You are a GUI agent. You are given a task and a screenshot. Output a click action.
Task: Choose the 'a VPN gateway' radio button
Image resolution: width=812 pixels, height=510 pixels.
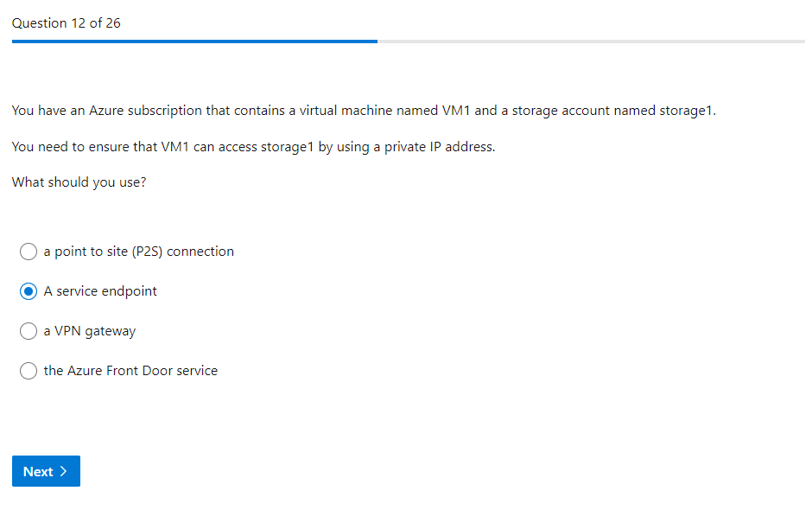point(29,331)
